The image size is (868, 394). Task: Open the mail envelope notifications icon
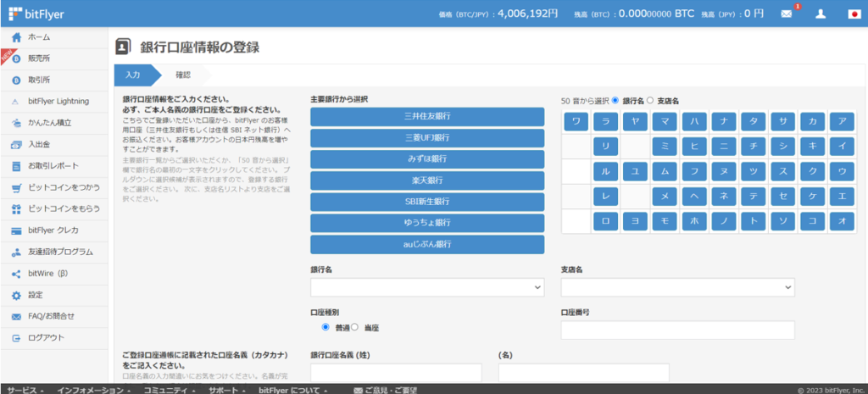(787, 14)
